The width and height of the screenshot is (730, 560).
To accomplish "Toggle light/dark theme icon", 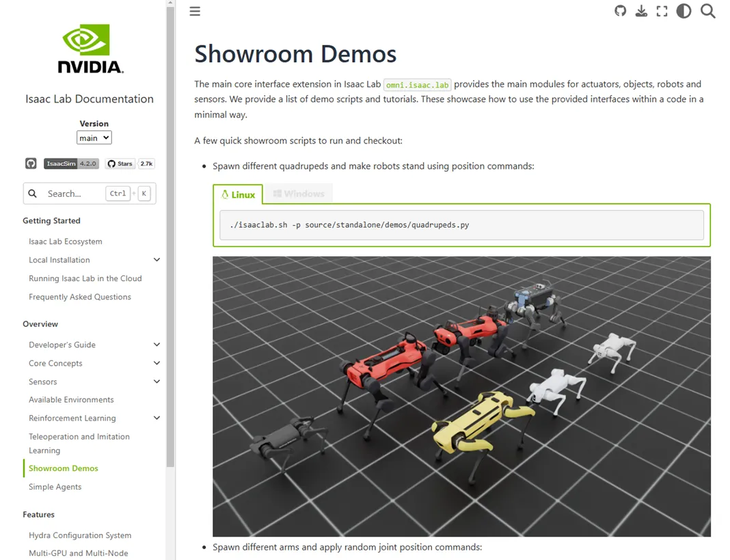I will pos(684,11).
